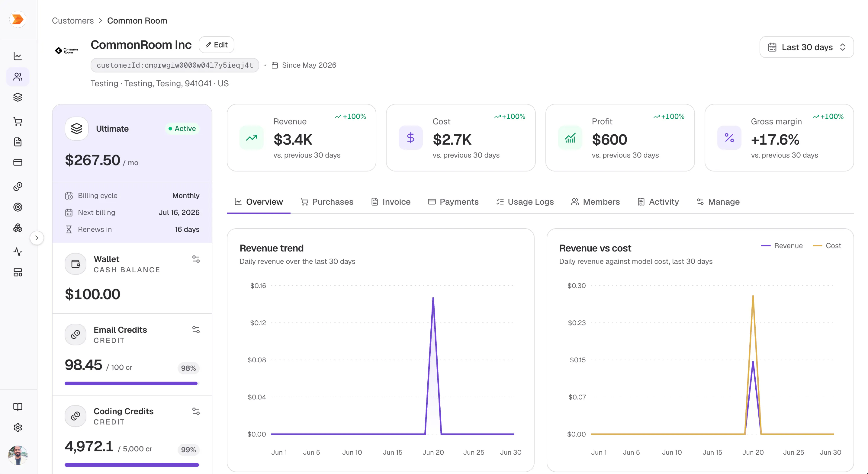Open the credit card sidebar icon
This screenshot has height=474, width=868.
[18, 162]
